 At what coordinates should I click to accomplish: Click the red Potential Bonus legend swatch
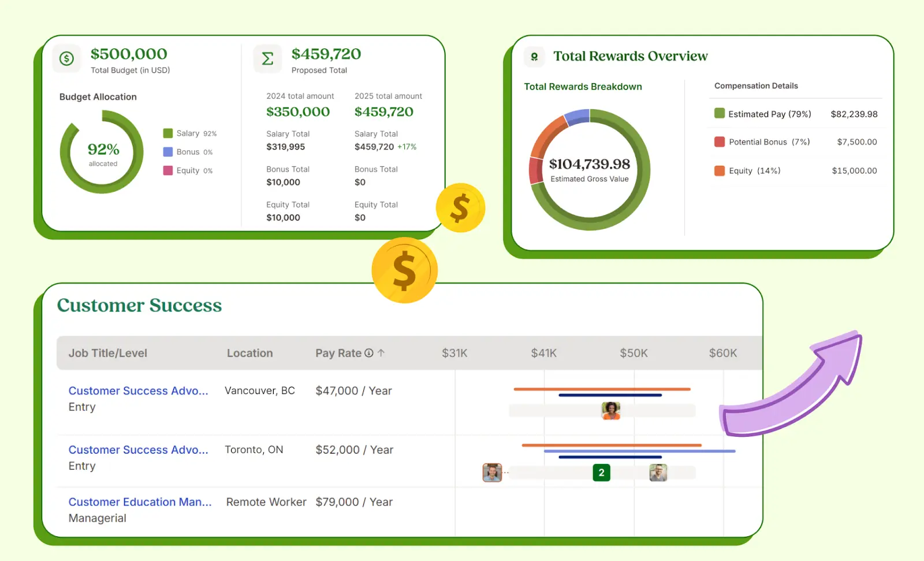click(x=720, y=142)
